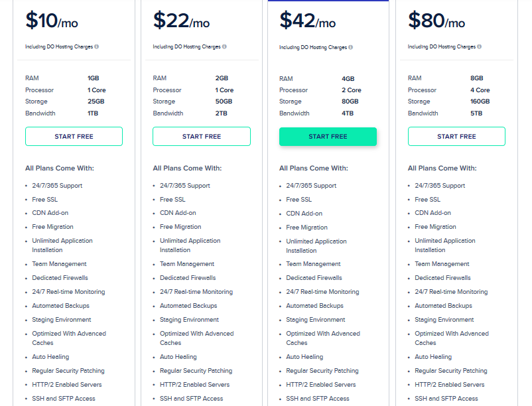
Task: Start the free trial for the $80/mo plan
Action: 456,136
